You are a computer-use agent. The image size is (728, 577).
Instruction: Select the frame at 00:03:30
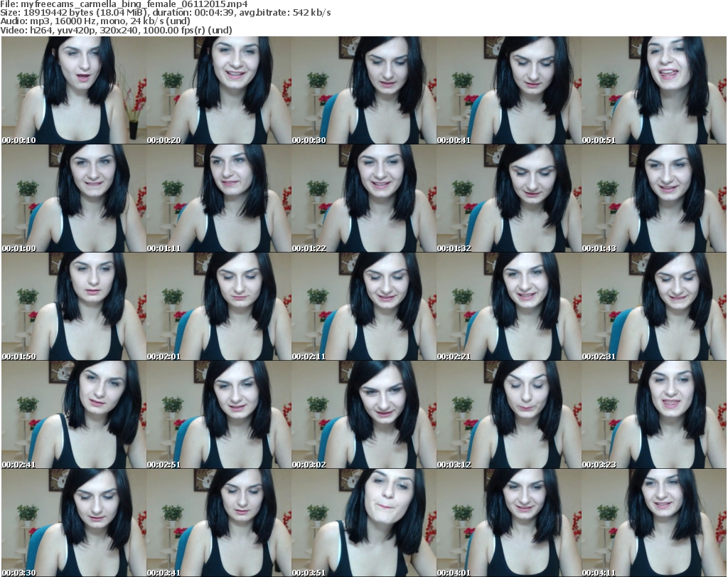[x=73, y=523]
